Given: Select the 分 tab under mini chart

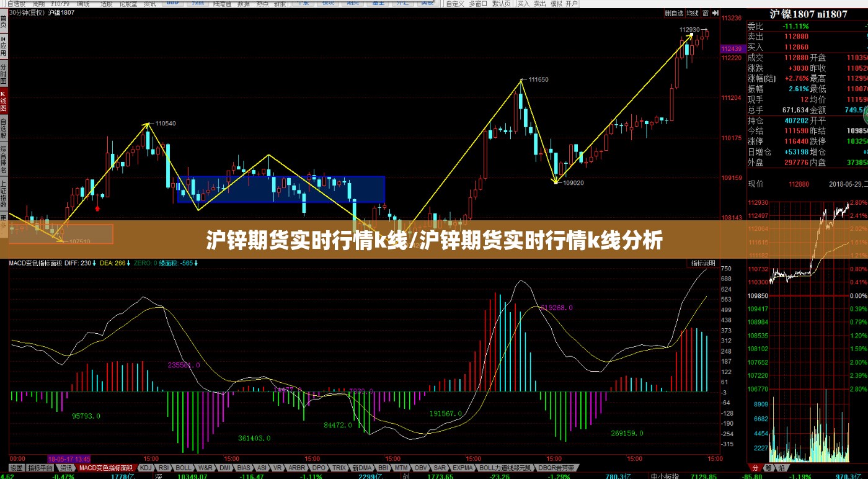Looking at the screenshot, I should point(755,467).
